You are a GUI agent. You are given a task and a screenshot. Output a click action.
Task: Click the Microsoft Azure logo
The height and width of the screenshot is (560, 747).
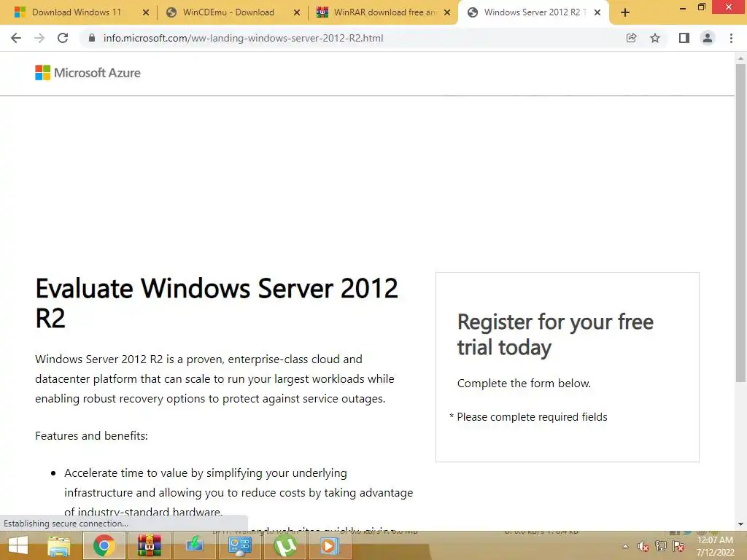(88, 72)
